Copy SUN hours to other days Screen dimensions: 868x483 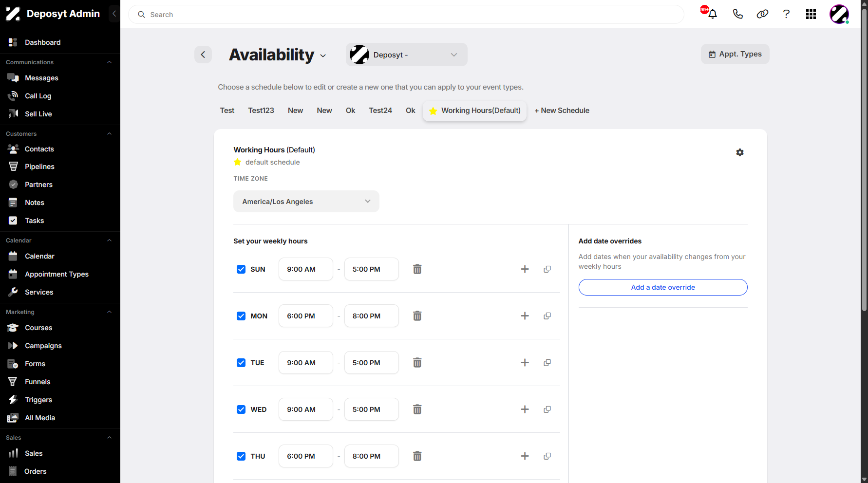pyautogui.click(x=547, y=269)
